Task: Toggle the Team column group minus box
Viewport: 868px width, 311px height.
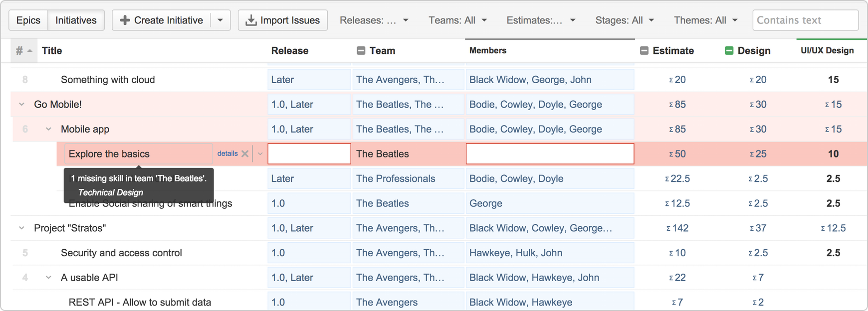Action: [x=361, y=51]
